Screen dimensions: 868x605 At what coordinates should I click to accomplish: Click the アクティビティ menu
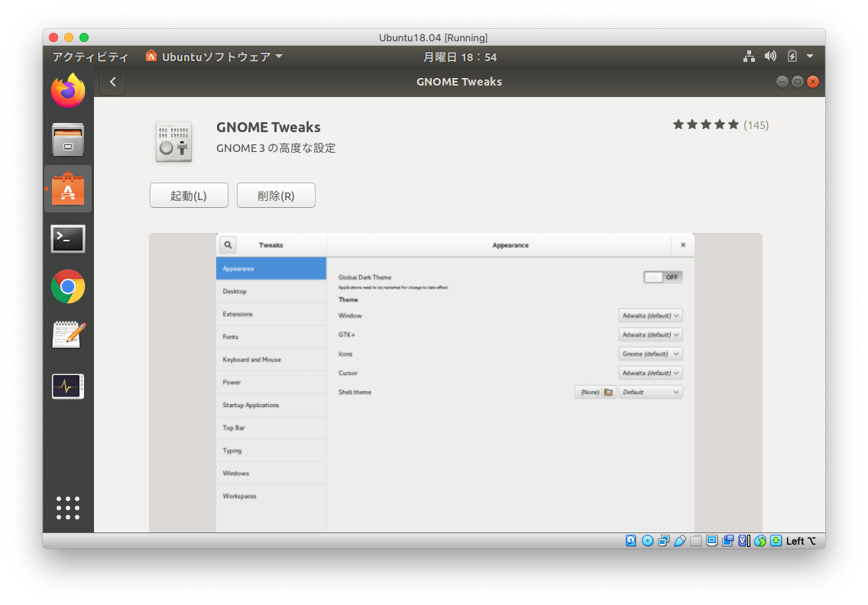tap(90, 57)
